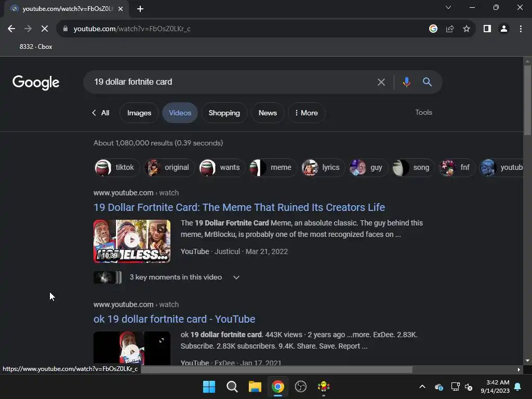Open the Windows Start menu
The width and height of the screenshot is (532, 399).
pos(209,387)
